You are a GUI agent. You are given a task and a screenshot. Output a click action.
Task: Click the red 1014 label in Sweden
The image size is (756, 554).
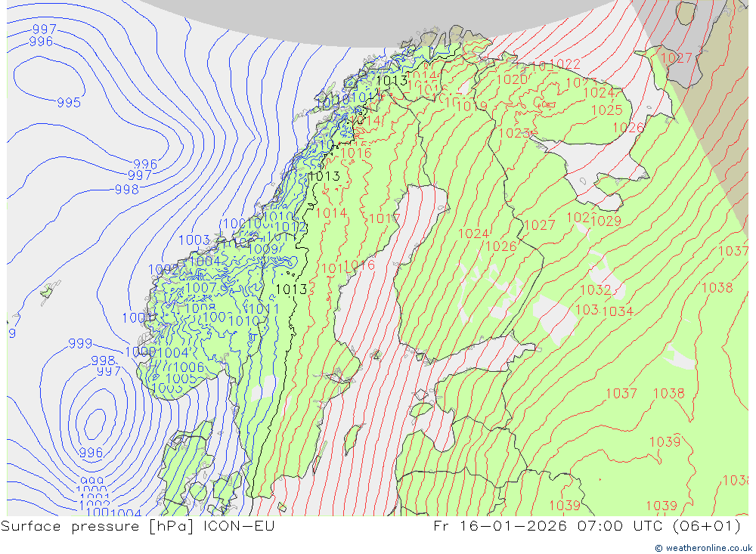[x=331, y=212]
